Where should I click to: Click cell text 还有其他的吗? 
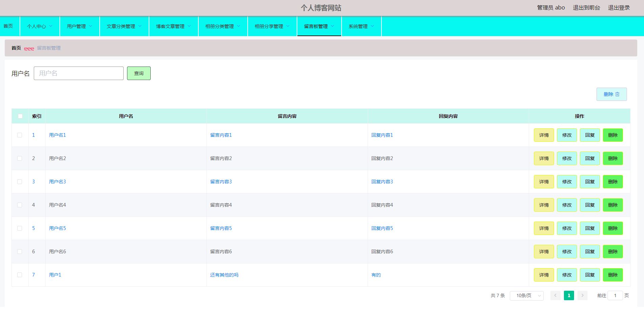(x=224, y=275)
